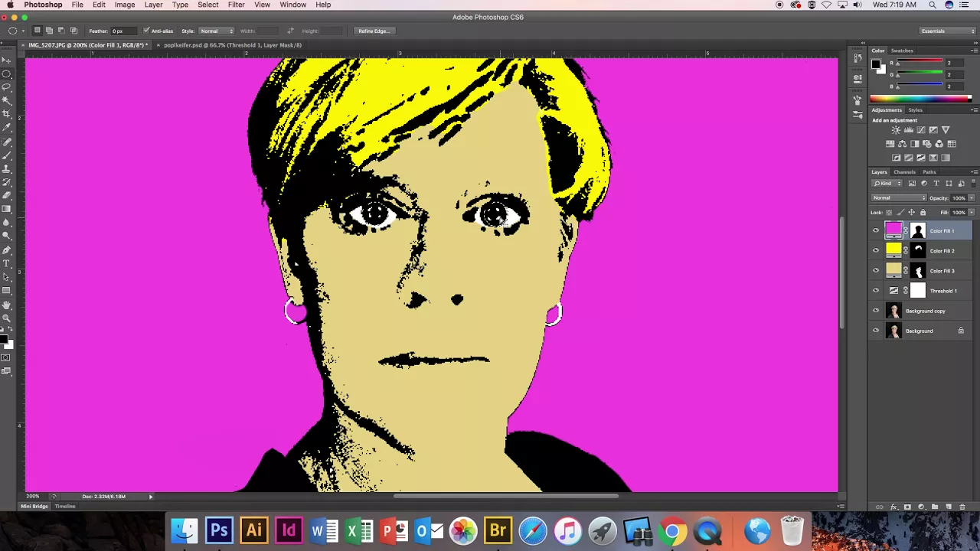This screenshot has width=980, height=551.
Task: Hide the Color Fill 1 layer
Action: [876, 230]
